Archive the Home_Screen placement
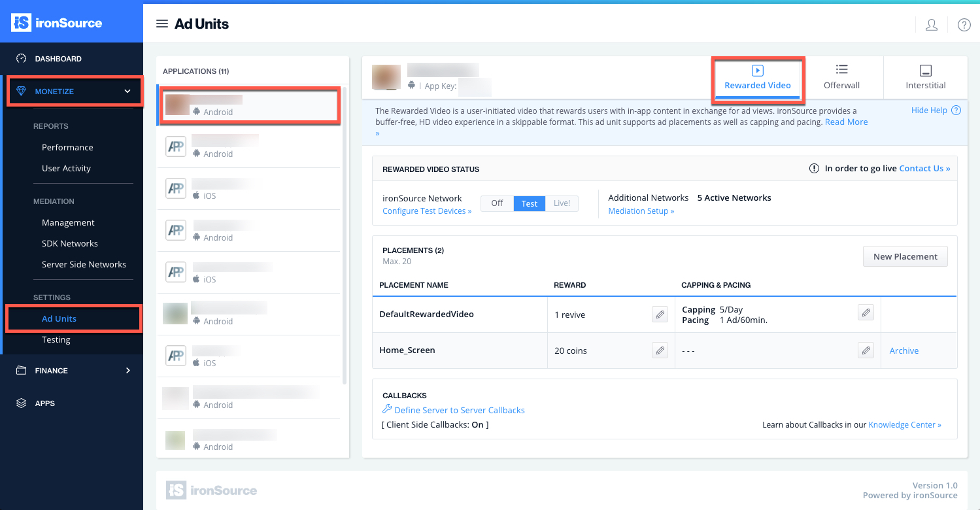980x510 pixels. [904, 350]
